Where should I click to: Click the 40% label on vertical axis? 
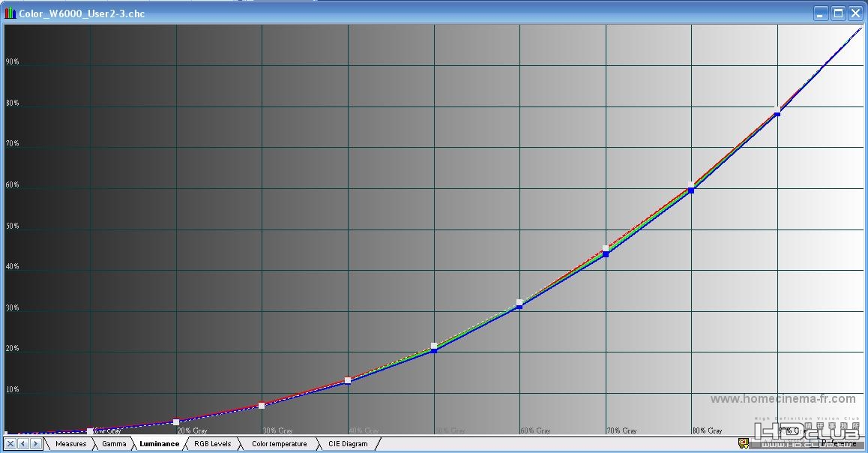coord(12,266)
